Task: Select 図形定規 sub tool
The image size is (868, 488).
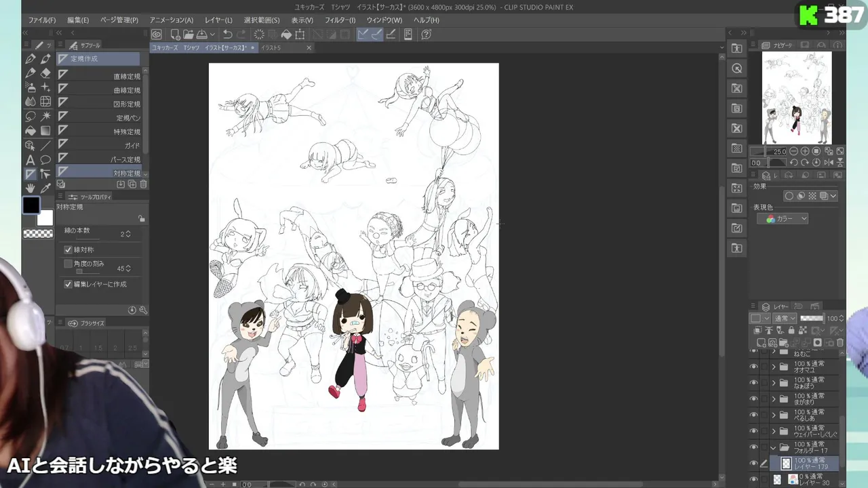Action: coord(99,104)
